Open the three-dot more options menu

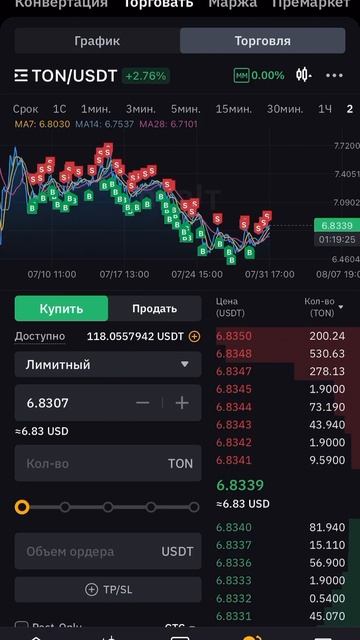[x=334, y=76]
